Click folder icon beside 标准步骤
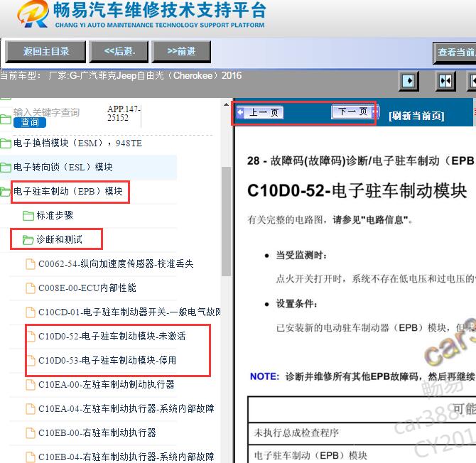 tap(28, 216)
